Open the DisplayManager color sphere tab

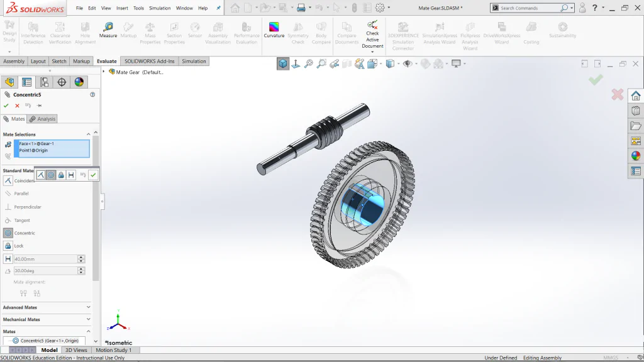click(79, 82)
